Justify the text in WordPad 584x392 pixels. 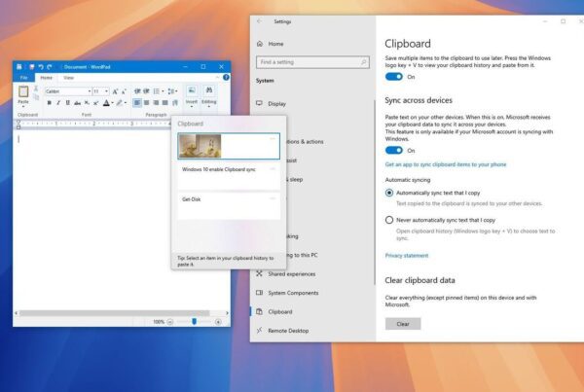click(x=165, y=103)
